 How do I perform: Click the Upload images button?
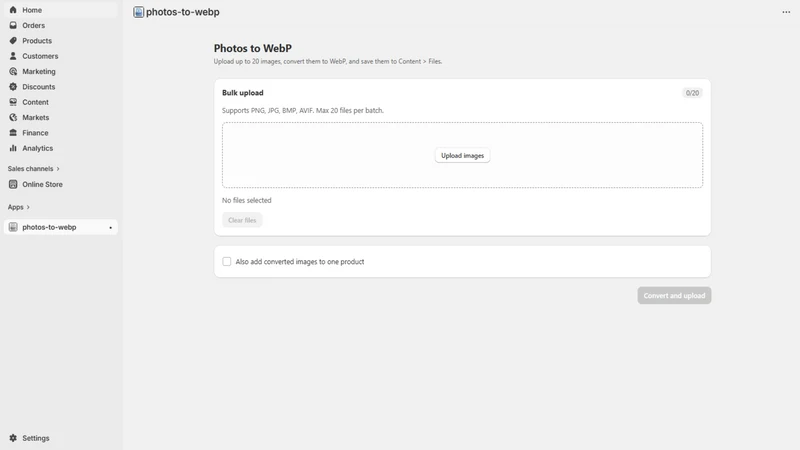tap(462, 156)
